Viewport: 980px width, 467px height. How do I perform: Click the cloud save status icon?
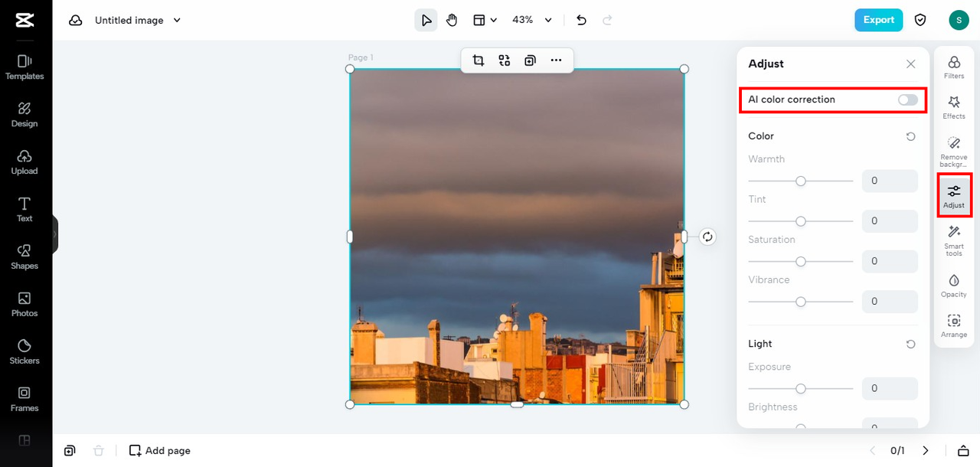(x=76, y=21)
